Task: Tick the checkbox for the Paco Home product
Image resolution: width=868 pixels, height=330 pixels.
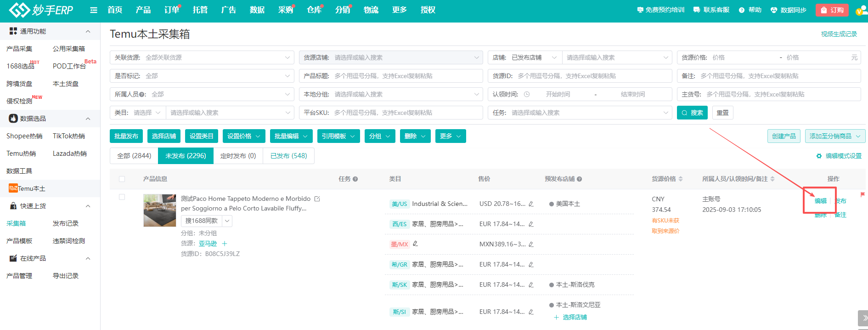Action: point(122,197)
